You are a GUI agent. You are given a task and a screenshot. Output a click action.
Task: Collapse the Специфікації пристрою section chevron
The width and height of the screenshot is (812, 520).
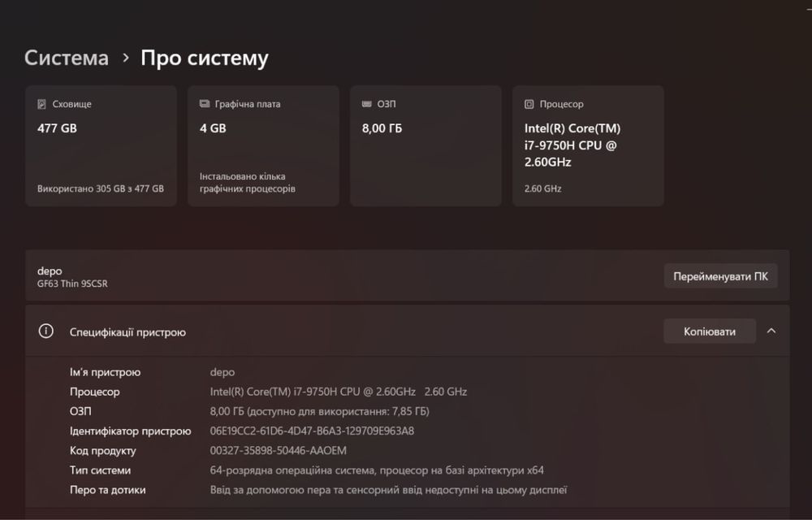pos(771,331)
